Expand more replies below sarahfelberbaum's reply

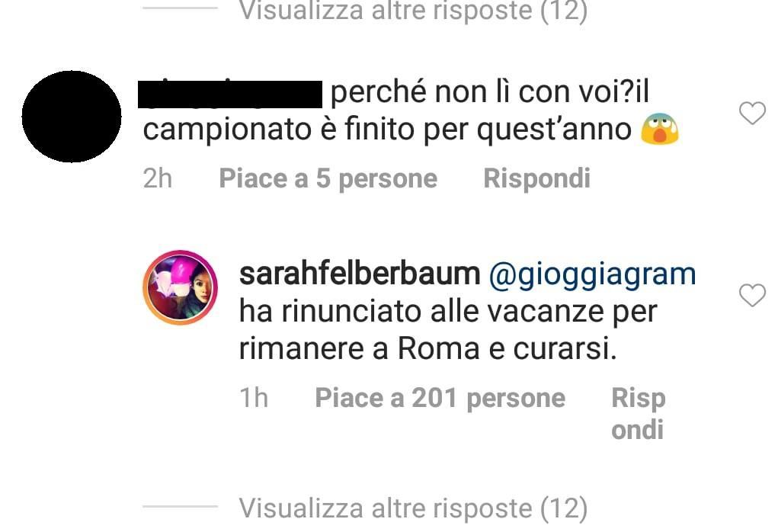(x=413, y=508)
